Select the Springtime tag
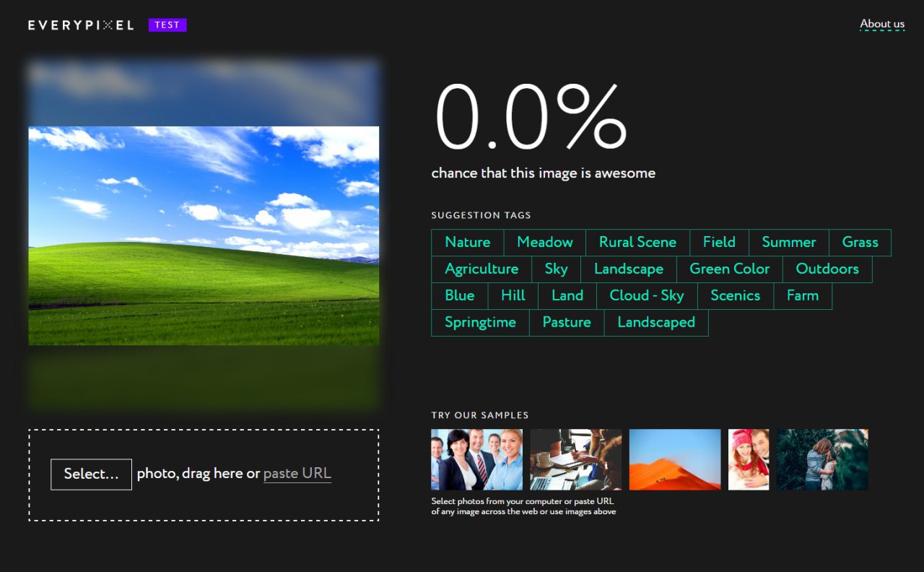Screen dimensions: 924x572 (x=481, y=323)
